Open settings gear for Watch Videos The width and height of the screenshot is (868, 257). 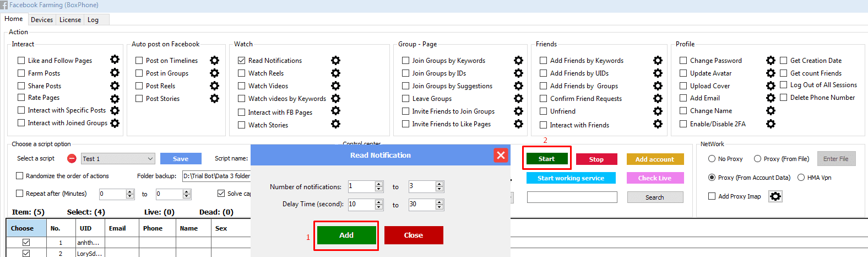(x=335, y=85)
